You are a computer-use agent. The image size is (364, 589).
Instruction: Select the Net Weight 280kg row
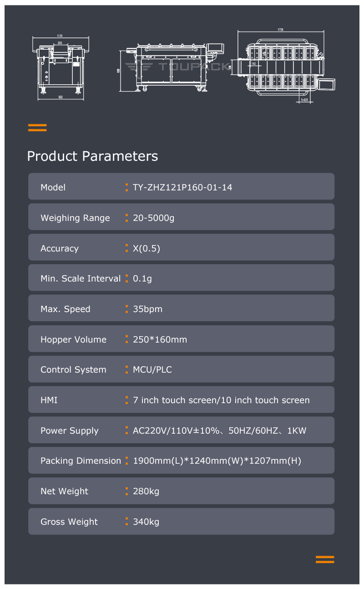click(x=181, y=491)
